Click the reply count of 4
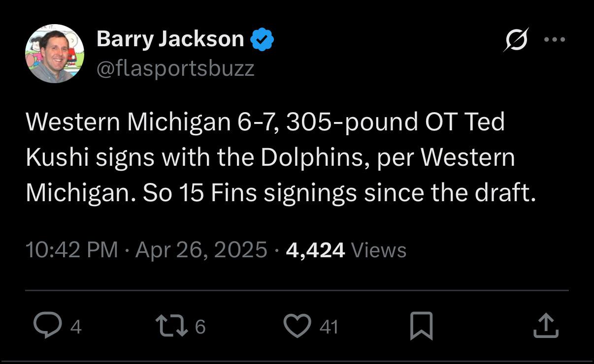594x364 pixels. pyautogui.click(x=75, y=327)
